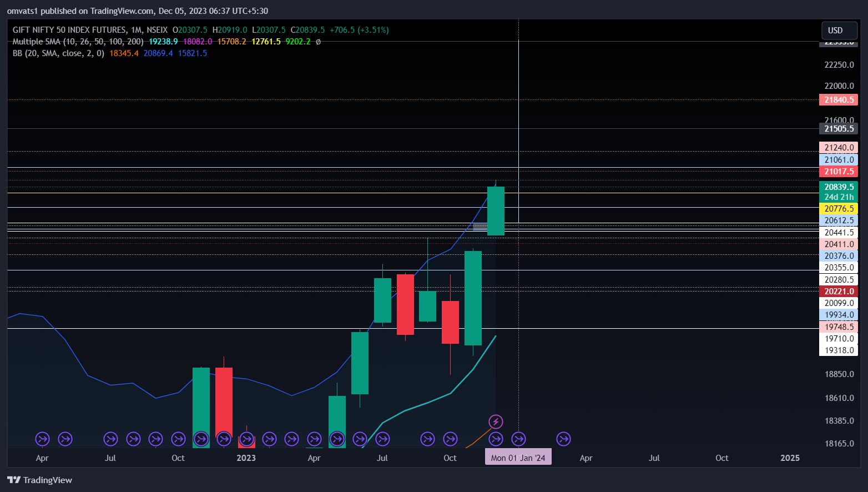Click the 22250.0 price axis tick
Viewport: 868px width, 492px height.
[x=839, y=65]
